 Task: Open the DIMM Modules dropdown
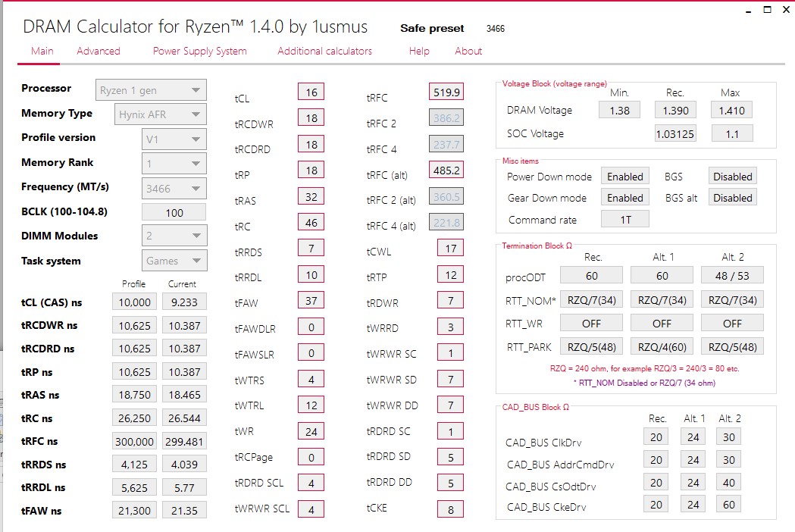(x=174, y=236)
